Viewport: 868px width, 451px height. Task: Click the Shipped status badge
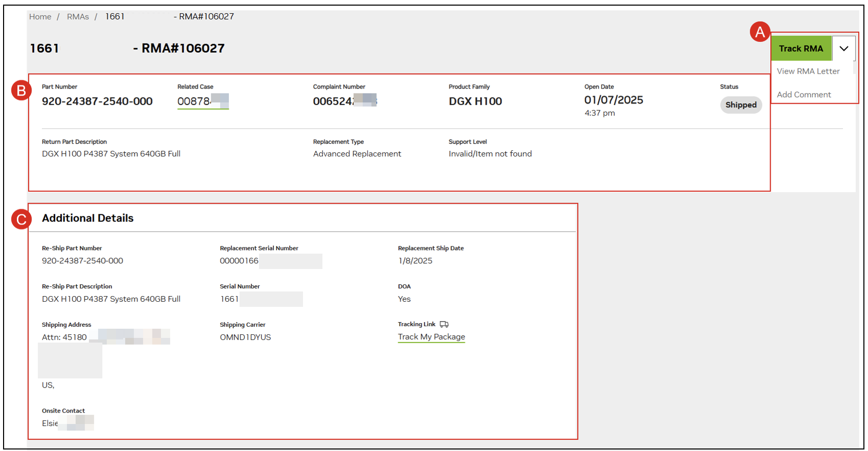click(741, 105)
